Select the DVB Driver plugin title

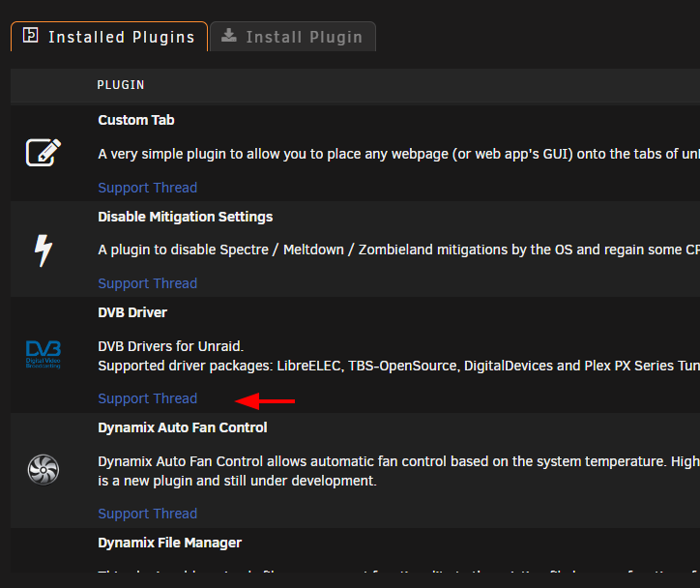point(132,312)
